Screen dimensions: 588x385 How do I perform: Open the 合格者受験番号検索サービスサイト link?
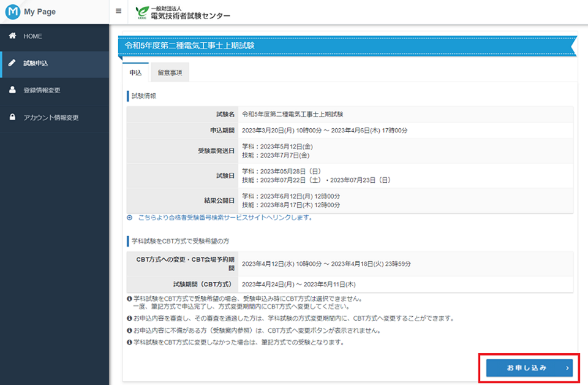pyautogui.click(x=225, y=218)
